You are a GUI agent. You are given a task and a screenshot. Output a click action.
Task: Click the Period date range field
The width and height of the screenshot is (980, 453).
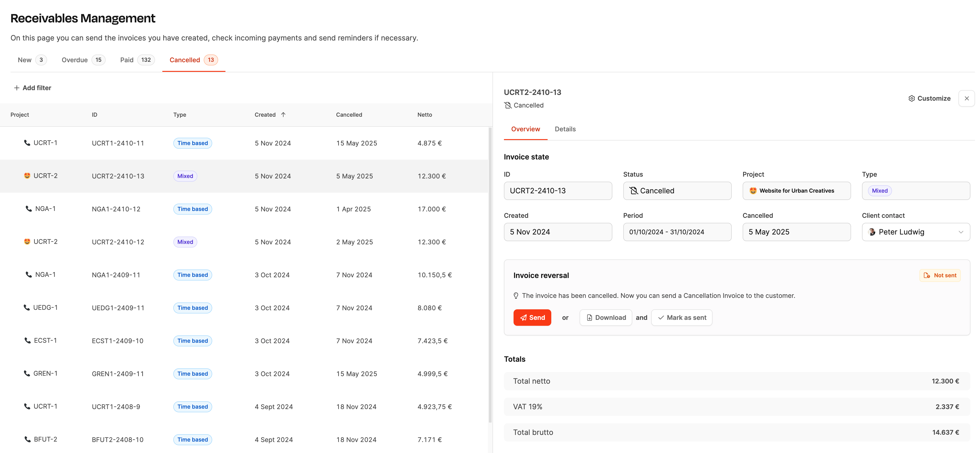(677, 232)
